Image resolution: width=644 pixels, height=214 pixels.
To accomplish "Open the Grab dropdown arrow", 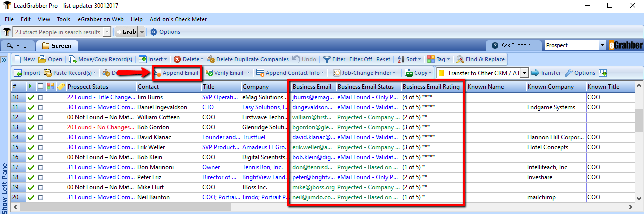I will tap(142, 32).
